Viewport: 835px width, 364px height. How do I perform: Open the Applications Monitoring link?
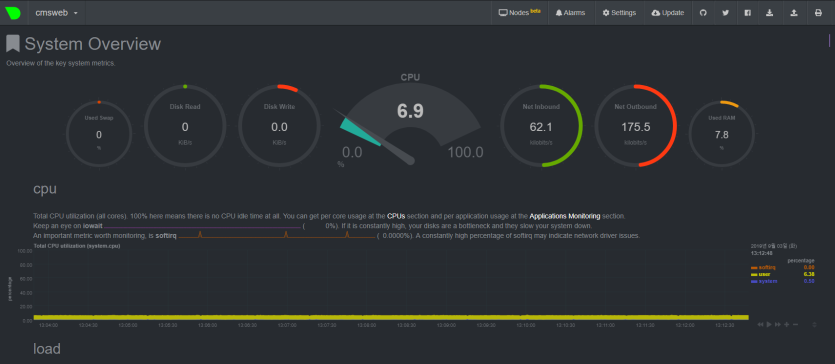pyautogui.click(x=564, y=216)
